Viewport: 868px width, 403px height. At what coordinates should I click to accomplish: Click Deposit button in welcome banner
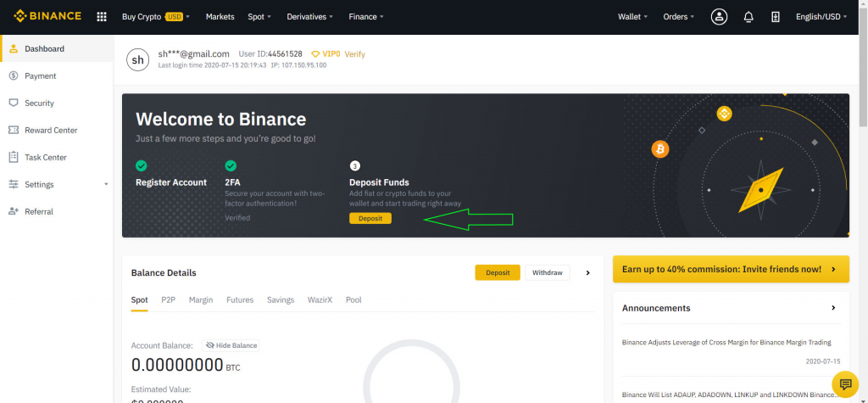(x=370, y=218)
